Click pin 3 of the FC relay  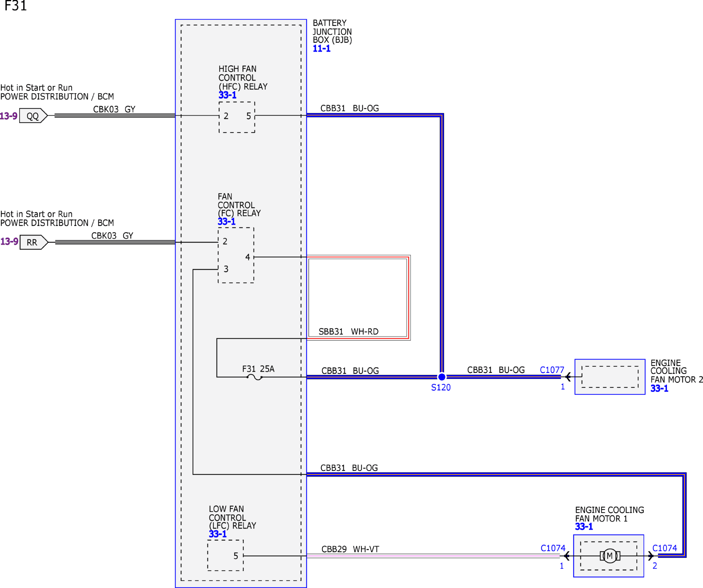[x=226, y=269]
